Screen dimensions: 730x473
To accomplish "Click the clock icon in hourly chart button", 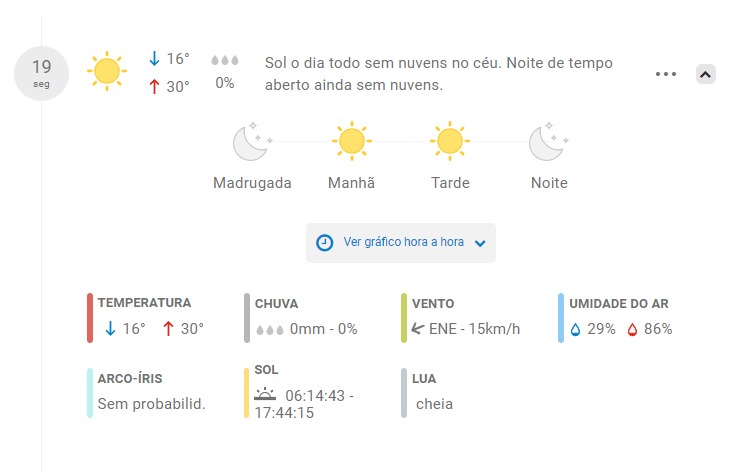I will click(324, 243).
